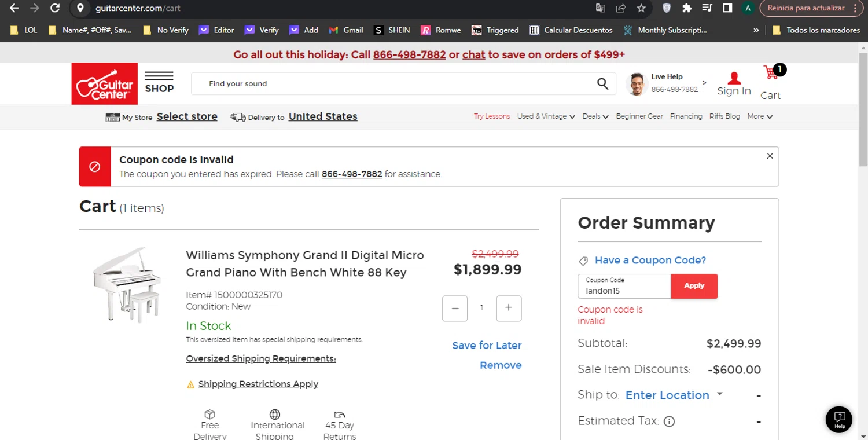Open the Enter Location dropdown

click(x=674, y=395)
